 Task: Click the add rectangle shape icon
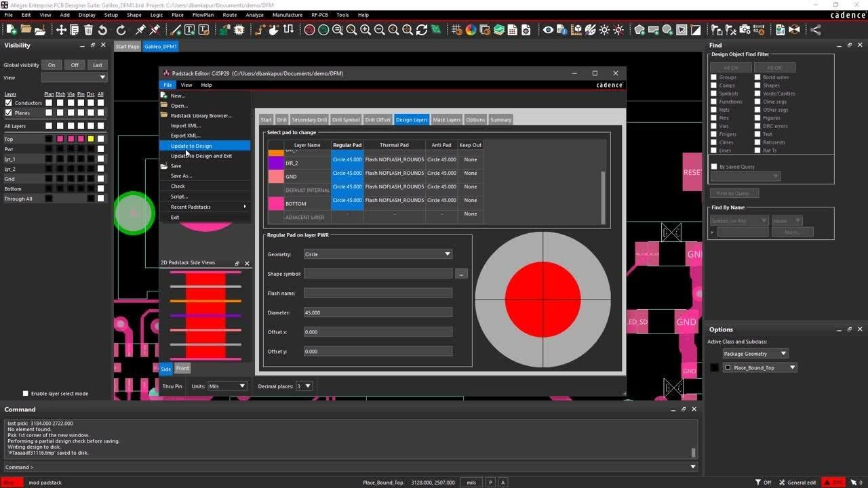pyautogui.click(x=653, y=30)
